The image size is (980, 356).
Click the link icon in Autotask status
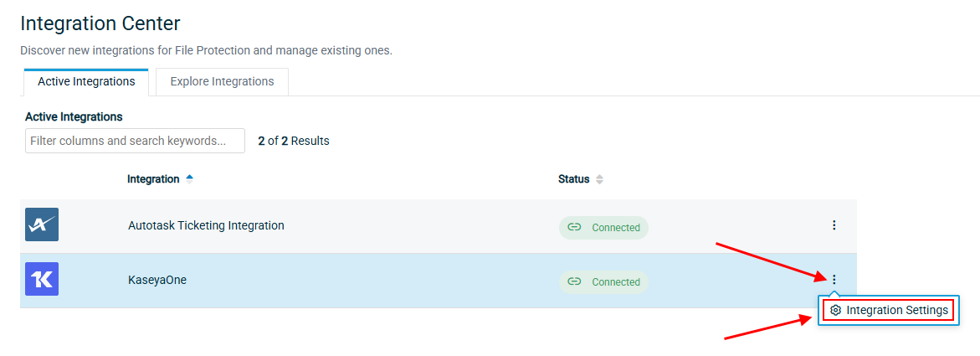pyautogui.click(x=574, y=227)
